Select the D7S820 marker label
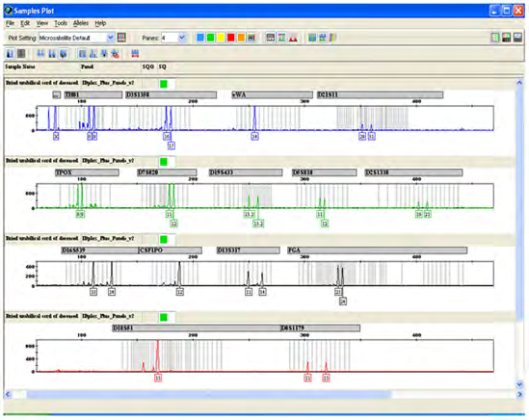This screenshot has height=420, width=529. coord(167,172)
